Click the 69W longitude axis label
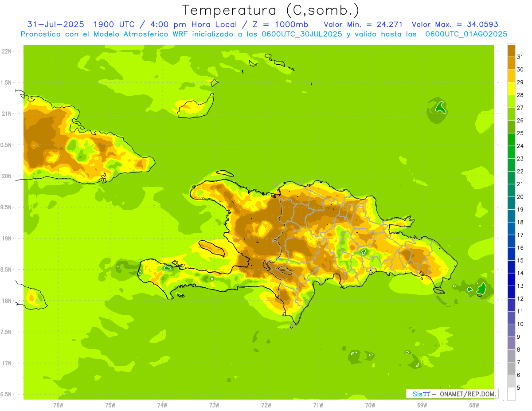 pos(422,405)
